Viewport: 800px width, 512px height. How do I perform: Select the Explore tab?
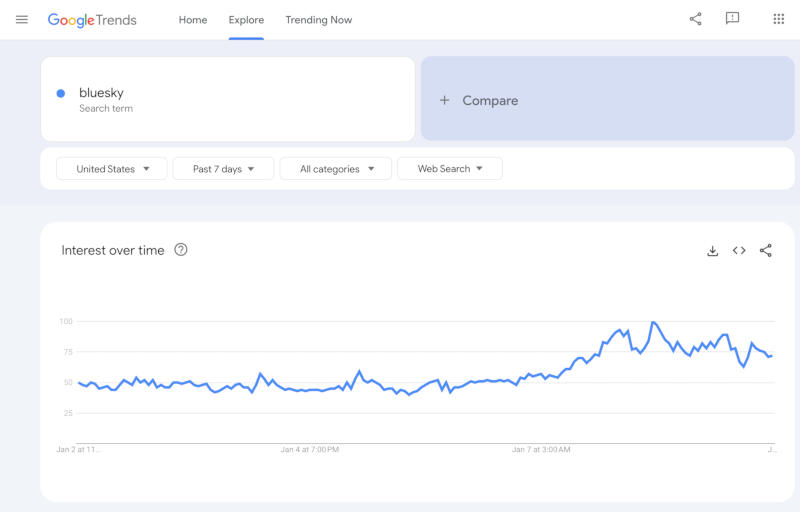246,20
